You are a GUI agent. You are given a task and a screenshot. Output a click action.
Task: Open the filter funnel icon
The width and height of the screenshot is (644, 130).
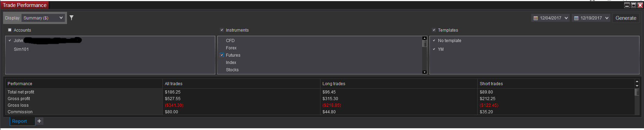pyautogui.click(x=72, y=18)
